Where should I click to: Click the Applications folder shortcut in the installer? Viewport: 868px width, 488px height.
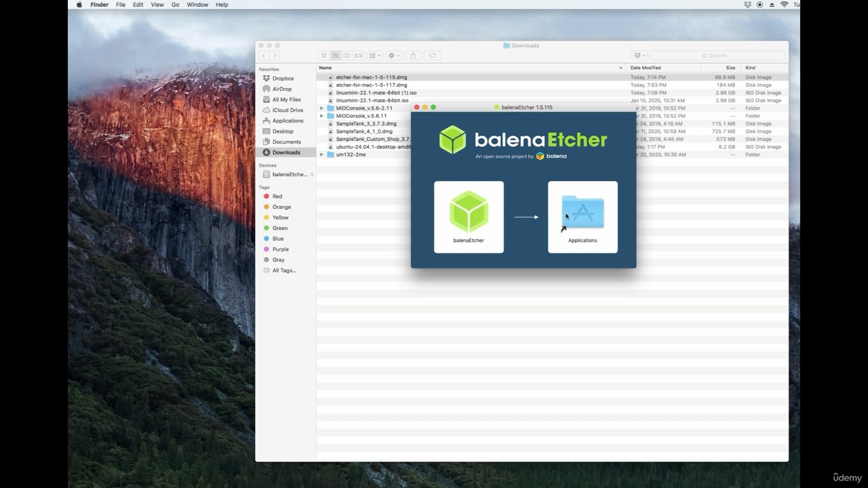pos(583,212)
